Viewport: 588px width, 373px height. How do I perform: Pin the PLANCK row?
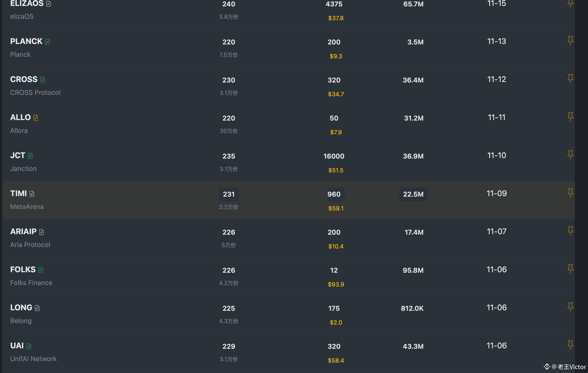click(x=570, y=41)
